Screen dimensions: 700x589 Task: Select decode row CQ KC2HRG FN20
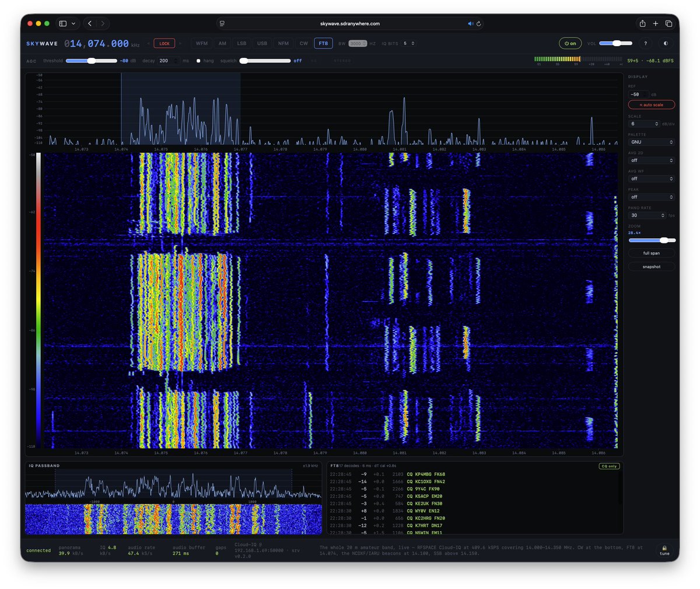coord(474,518)
